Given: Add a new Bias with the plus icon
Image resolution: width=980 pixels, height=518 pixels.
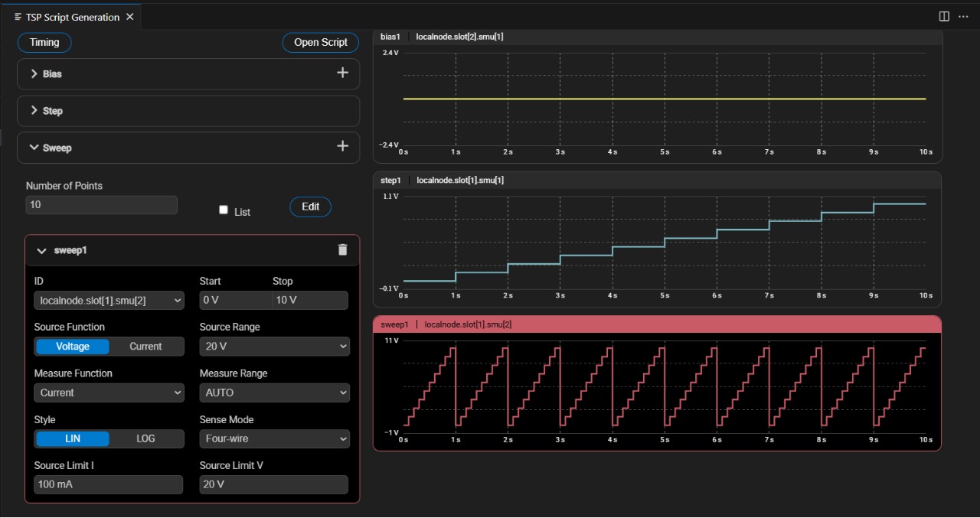Looking at the screenshot, I should pos(342,73).
